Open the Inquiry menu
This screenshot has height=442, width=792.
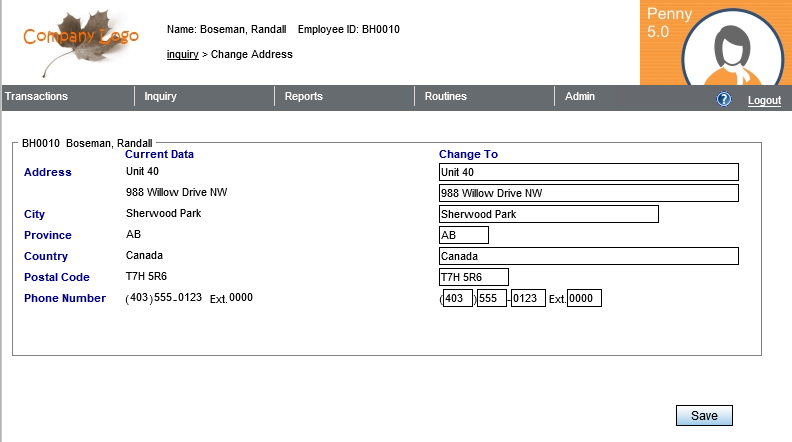pos(160,97)
